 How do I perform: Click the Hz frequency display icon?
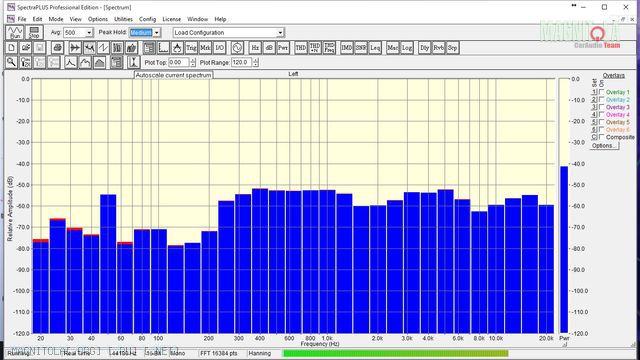click(255, 48)
